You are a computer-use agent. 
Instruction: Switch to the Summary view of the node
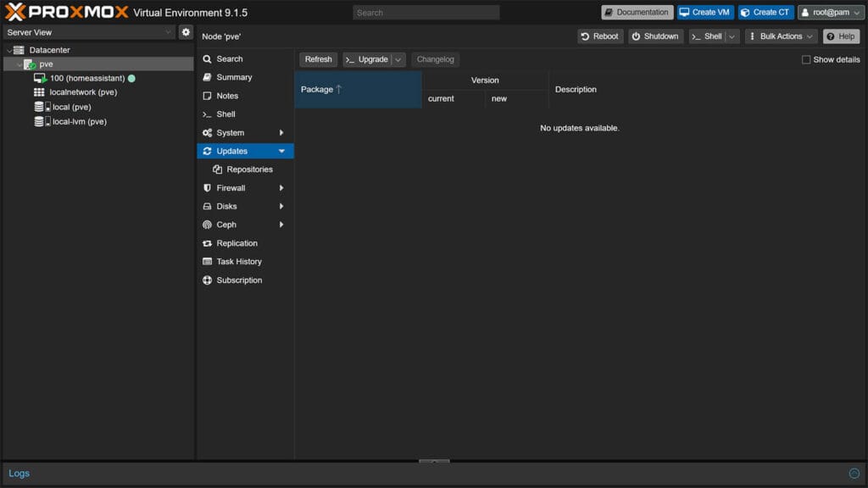point(230,77)
